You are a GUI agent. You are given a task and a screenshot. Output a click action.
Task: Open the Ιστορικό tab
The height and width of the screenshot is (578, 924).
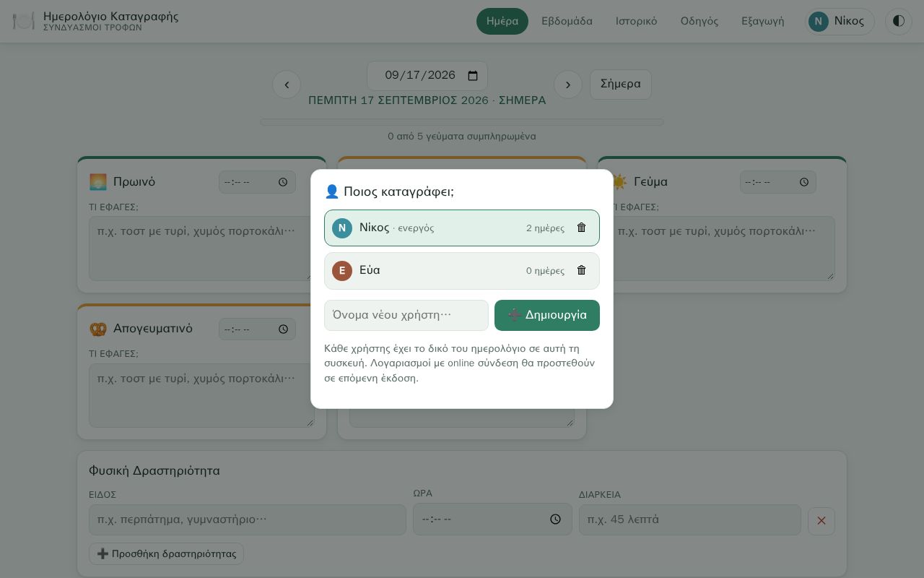[x=636, y=21]
